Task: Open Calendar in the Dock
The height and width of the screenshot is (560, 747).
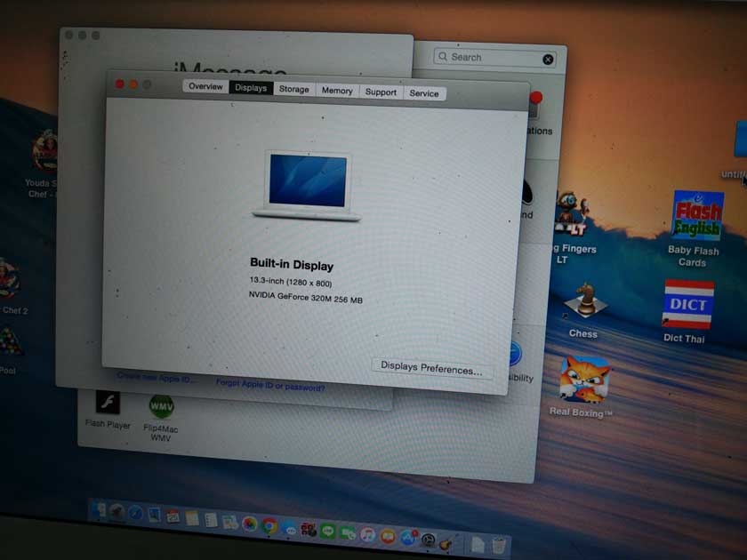Action: (x=173, y=516)
